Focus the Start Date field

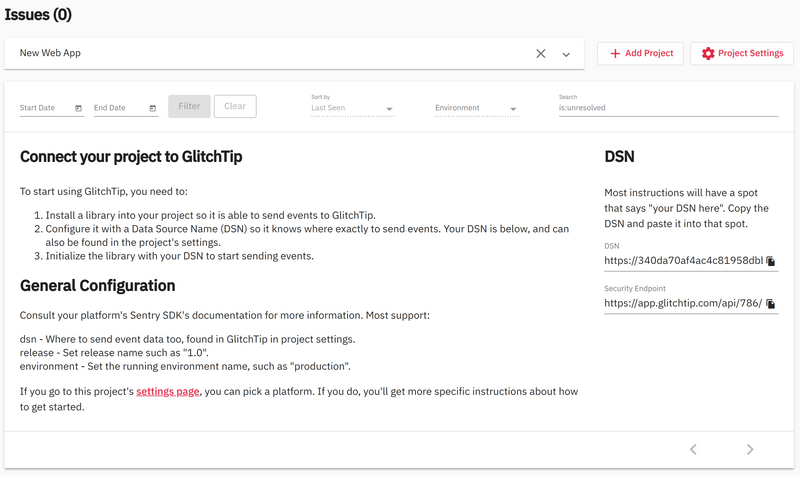click(52, 108)
